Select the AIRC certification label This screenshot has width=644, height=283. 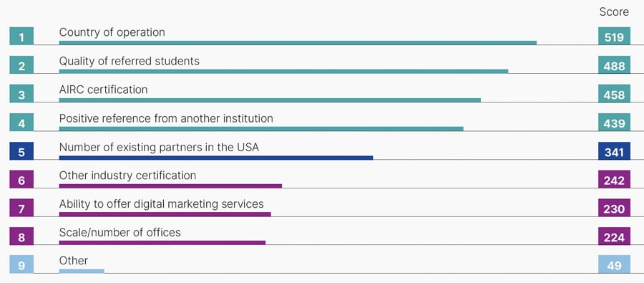point(104,90)
